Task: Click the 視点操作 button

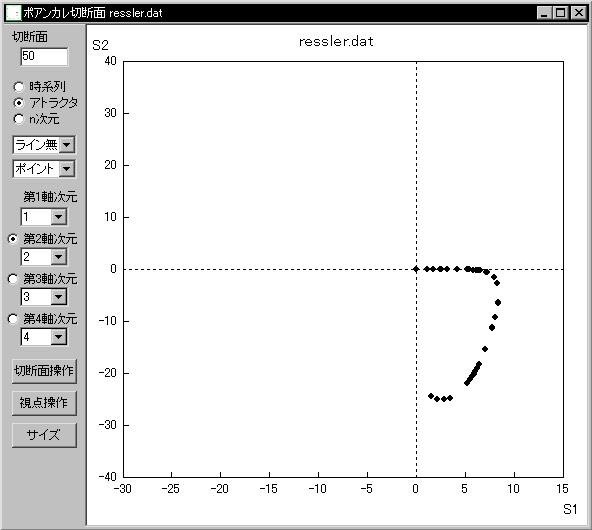Action: pos(44,403)
